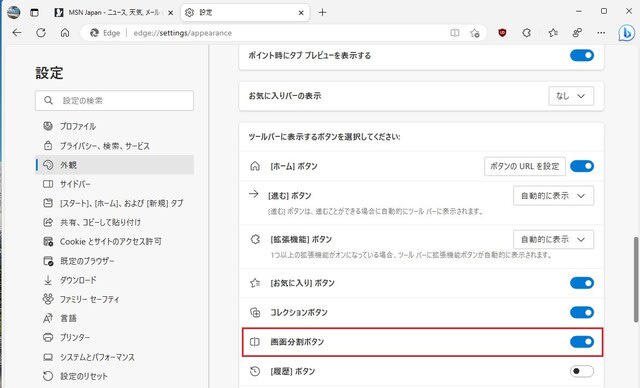The height and width of the screenshot is (388, 640).
Task: Click ツールバーに表示するボタンを選択してください heading
Action: (x=324, y=137)
